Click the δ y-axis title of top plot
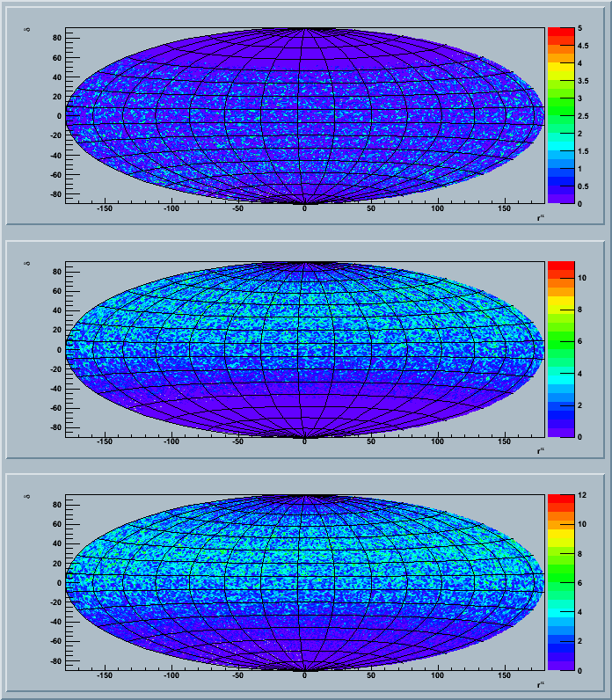This screenshot has width=612, height=700. (x=27, y=30)
